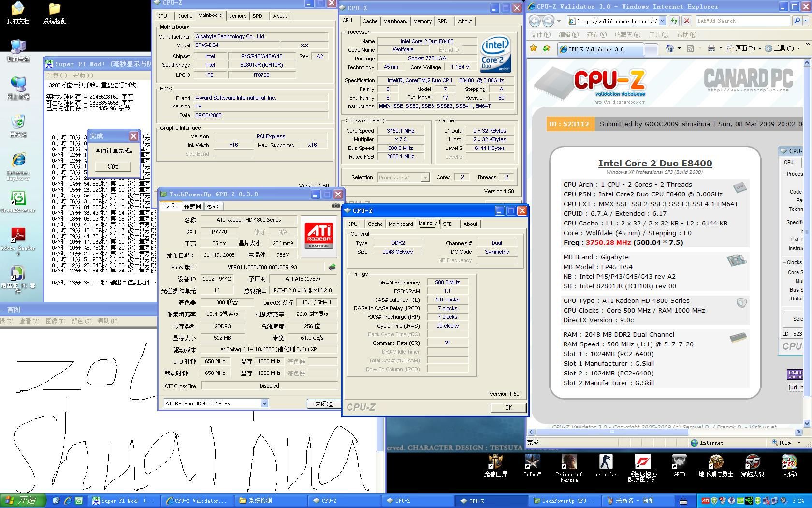Image resolution: width=812 pixels, height=508 pixels.
Task: Switch to the SPD tab in CPU-Z Memory window
Action: pyautogui.click(x=448, y=224)
